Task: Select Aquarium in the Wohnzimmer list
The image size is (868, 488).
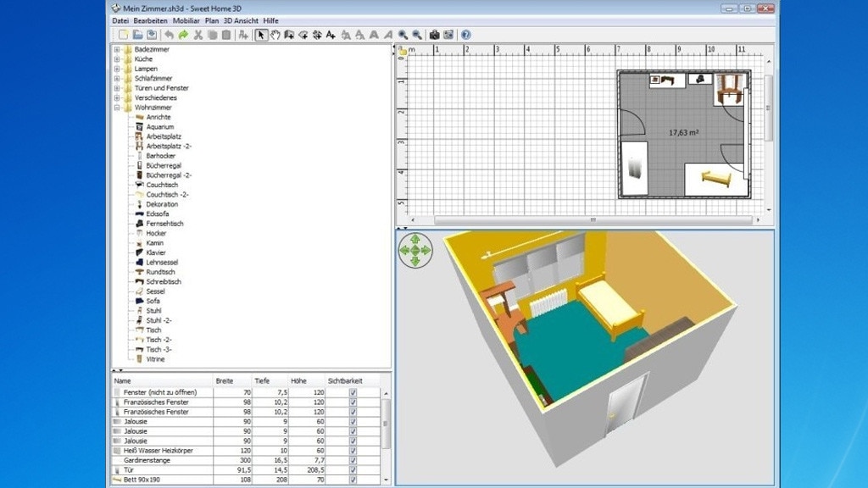Action: pos(159,127)
